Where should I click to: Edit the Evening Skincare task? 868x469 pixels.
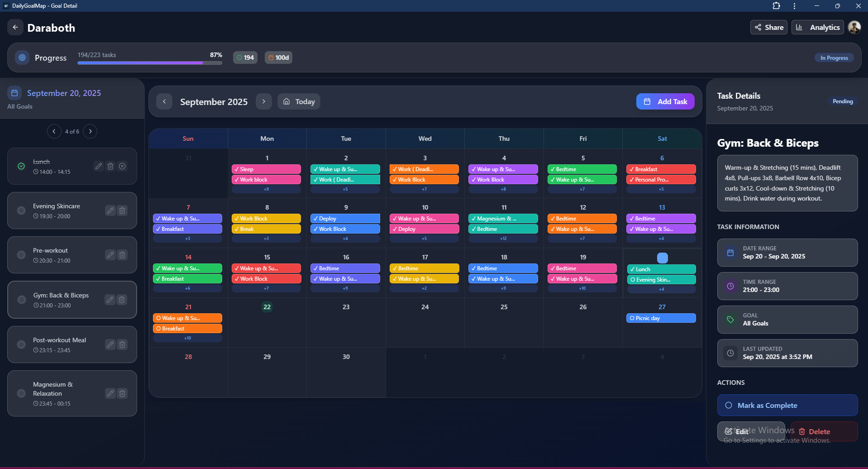click(110, 211)
